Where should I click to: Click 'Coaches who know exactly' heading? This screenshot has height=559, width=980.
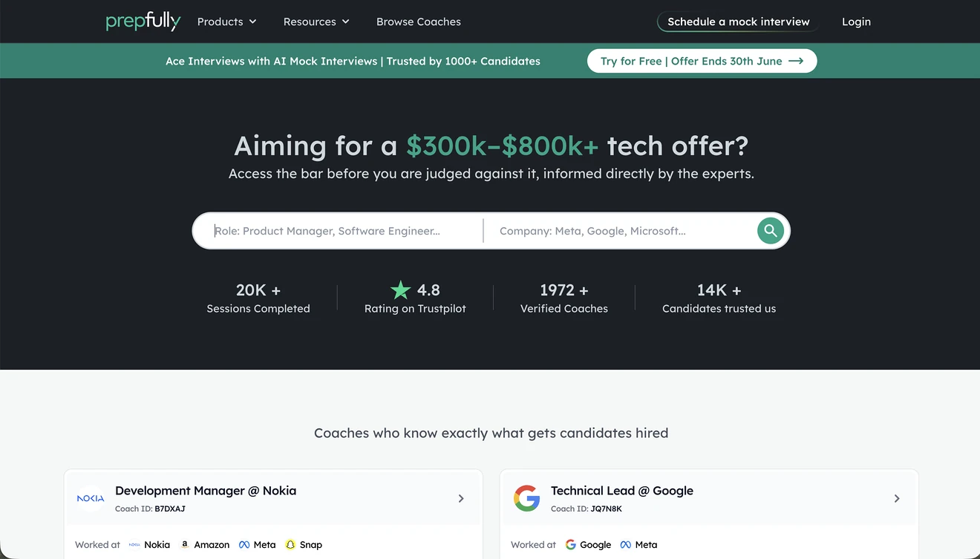[x=491, y=433]
